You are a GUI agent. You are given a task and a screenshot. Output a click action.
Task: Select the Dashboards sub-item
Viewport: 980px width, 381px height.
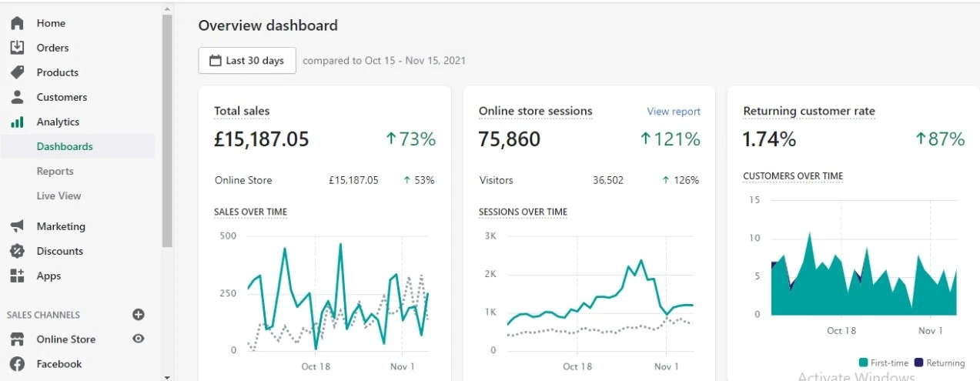(x=65, y=146)
